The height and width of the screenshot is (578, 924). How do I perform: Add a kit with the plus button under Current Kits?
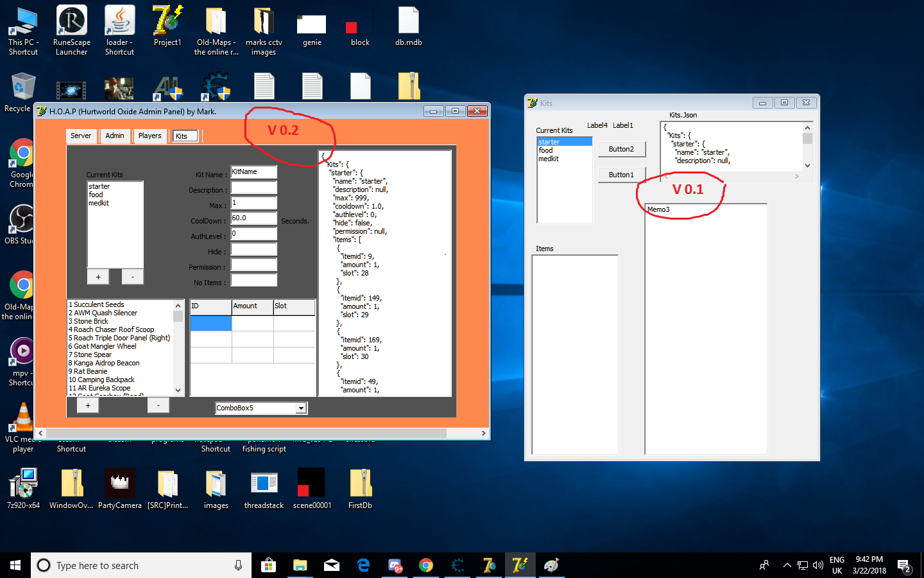tap(98, 277)
